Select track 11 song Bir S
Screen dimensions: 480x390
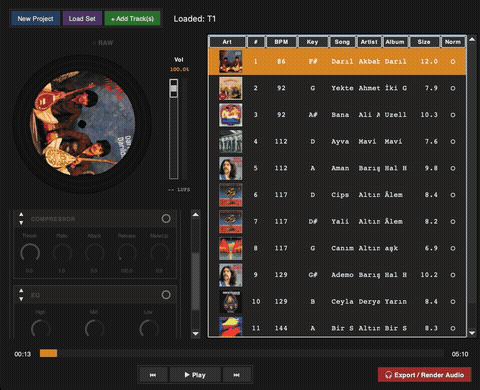tap(342, 328)
